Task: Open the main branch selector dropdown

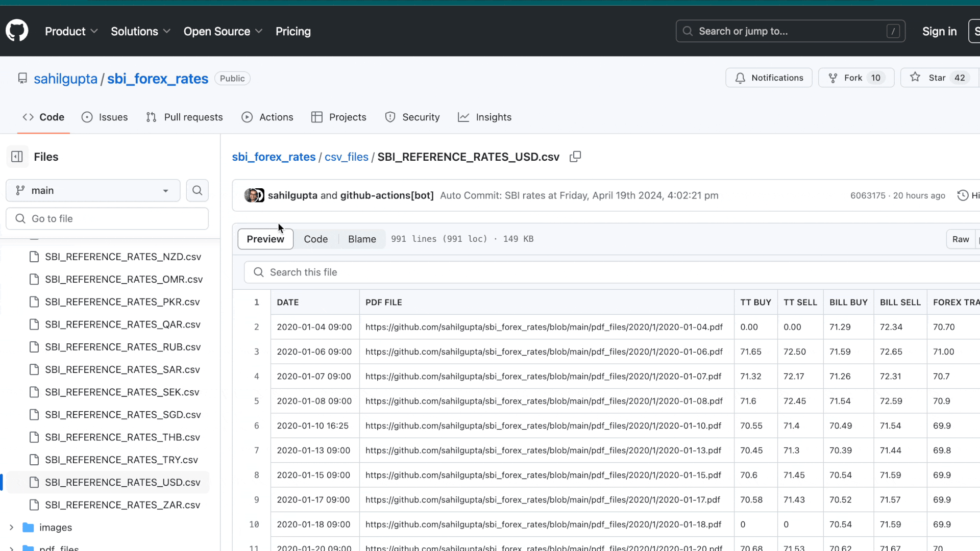Action: tap(93, 190)
